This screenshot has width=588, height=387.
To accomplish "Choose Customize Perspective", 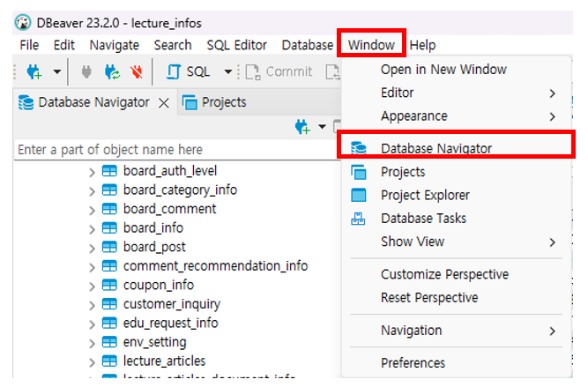I will click(445, 275).
